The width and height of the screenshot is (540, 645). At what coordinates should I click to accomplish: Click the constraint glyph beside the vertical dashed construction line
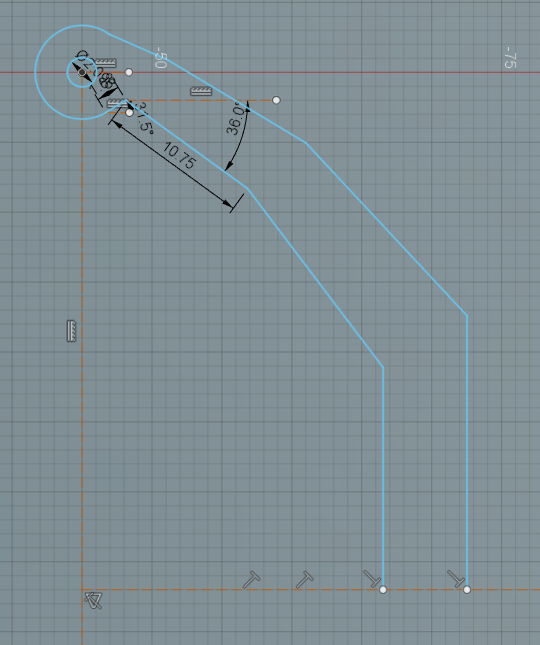coord(72,331)
